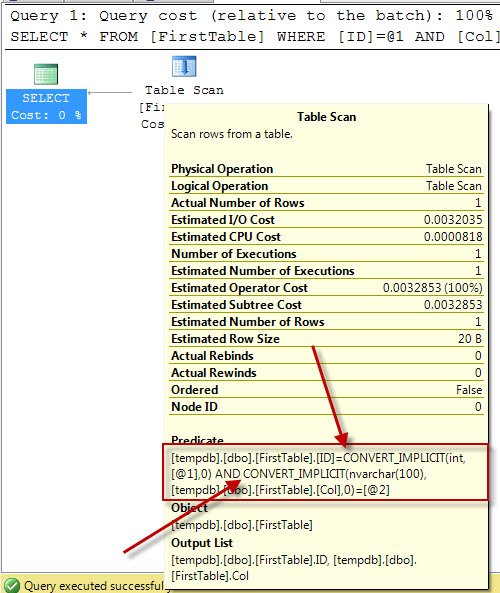Click the 'Node ID' row

(x=326, y=407)
